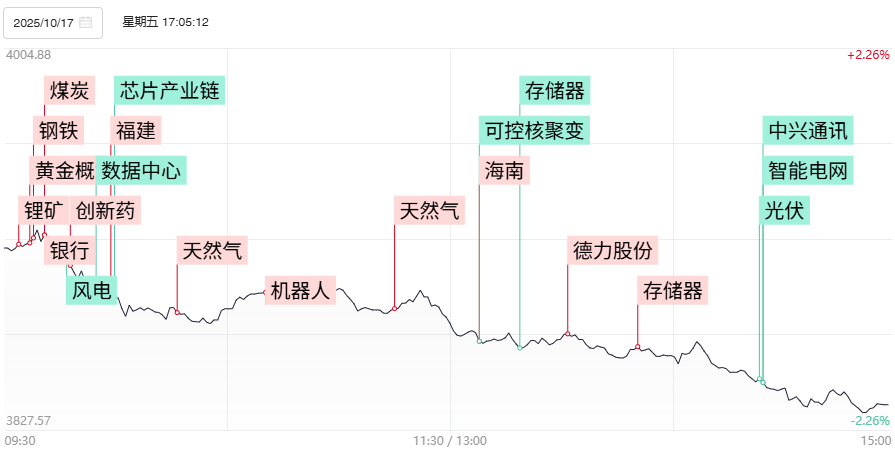Click the red marker dot under 德力股份
895x454 pixels.
(567, 333)
